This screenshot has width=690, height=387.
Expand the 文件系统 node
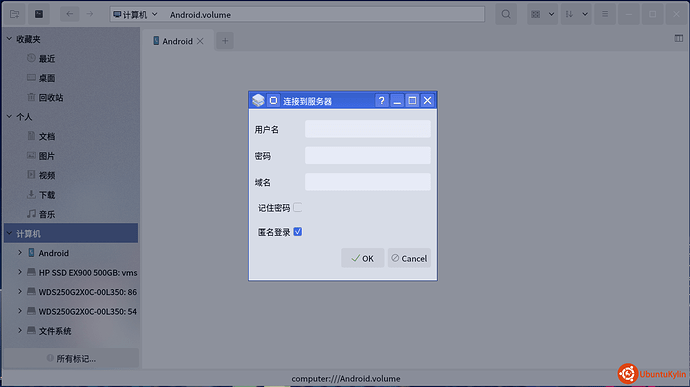point(20,330)
